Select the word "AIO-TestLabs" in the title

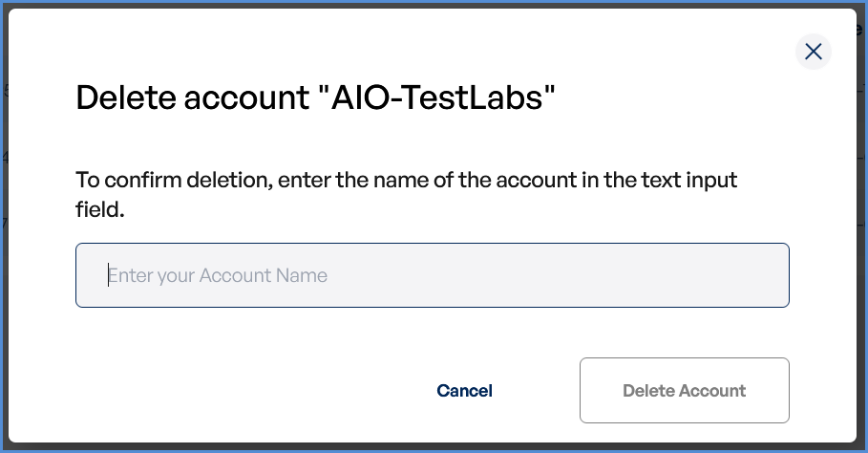coord(437,98)
